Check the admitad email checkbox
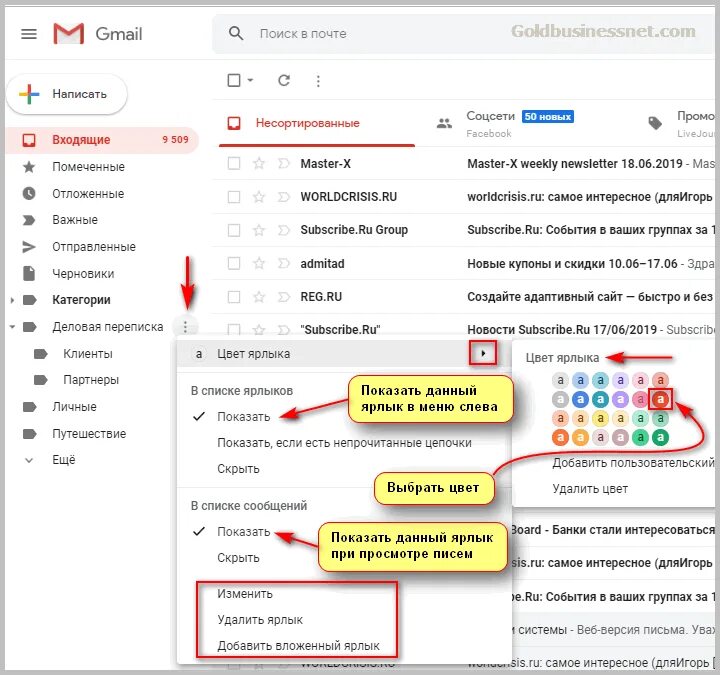Viewport: 720px width, 675px height. click(234, 264)
